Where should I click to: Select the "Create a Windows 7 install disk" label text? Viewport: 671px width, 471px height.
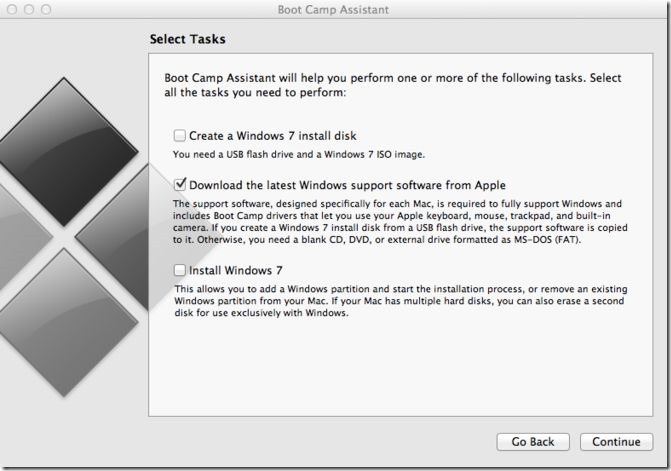tap(273, 136)
